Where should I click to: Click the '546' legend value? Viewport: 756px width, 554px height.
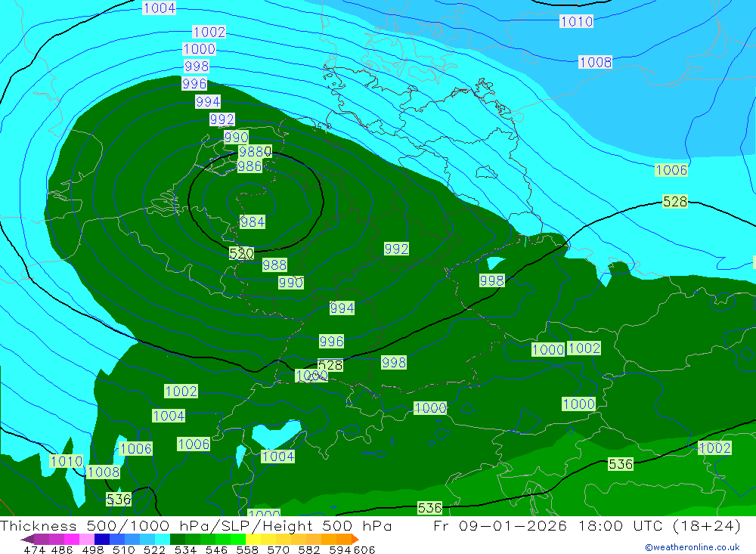pyautogui.click(x=216, y=549)
